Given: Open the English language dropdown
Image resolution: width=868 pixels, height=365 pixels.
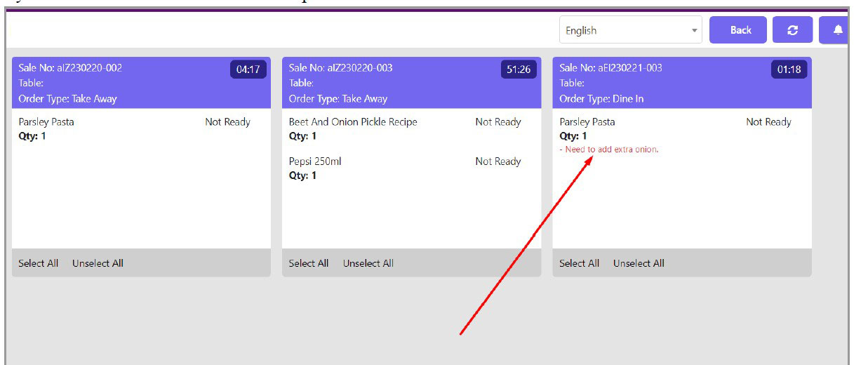Looking at the screenshot, I should click(630, 30).
